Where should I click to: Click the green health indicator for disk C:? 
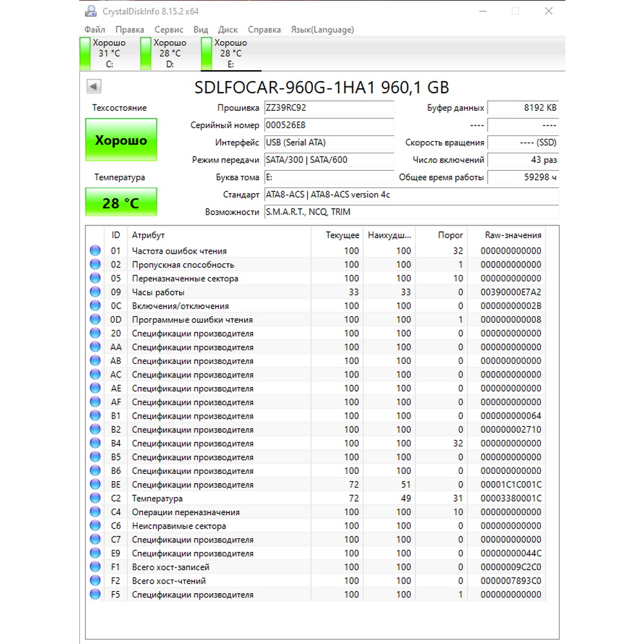coord(85,53)
